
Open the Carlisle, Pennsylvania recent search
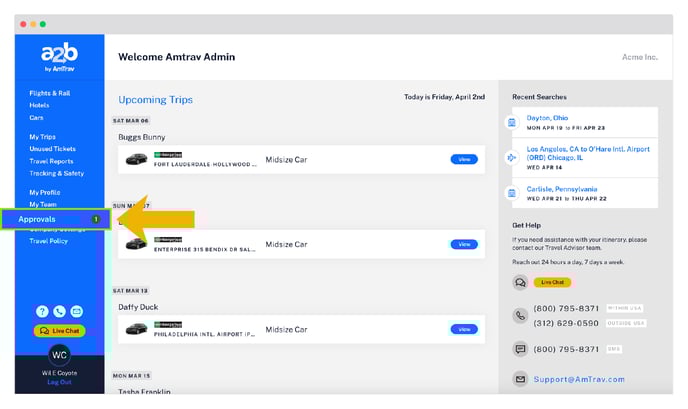562,189
